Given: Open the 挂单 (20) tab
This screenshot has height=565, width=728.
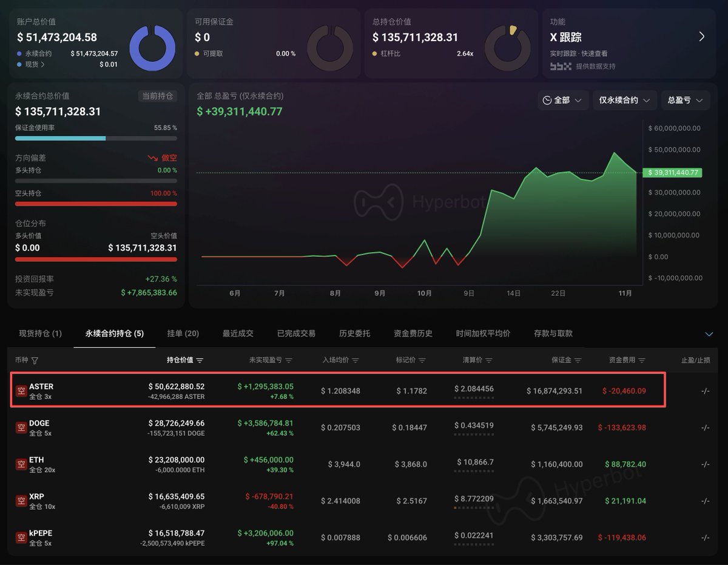Looking at the screenshot, I should pos(183,333).
